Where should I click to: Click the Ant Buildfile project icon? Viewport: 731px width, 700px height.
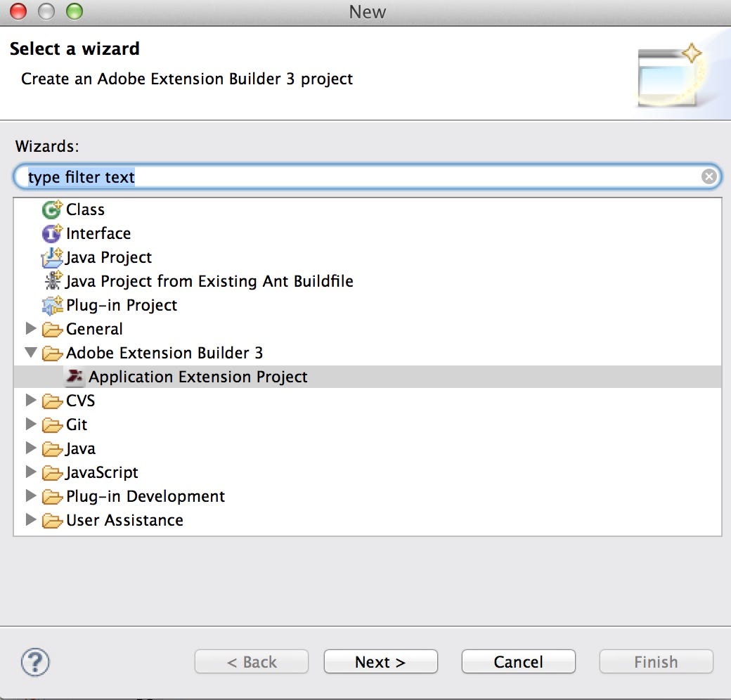click(53, 281)
